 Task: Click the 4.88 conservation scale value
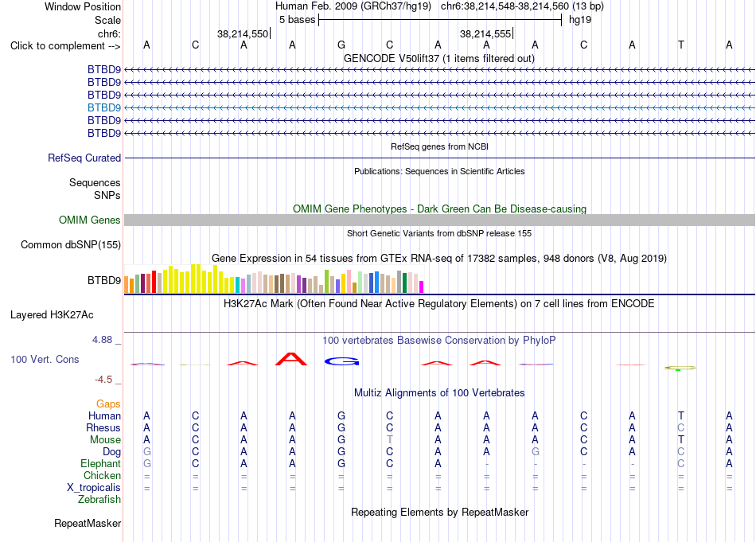click(103, 340)
